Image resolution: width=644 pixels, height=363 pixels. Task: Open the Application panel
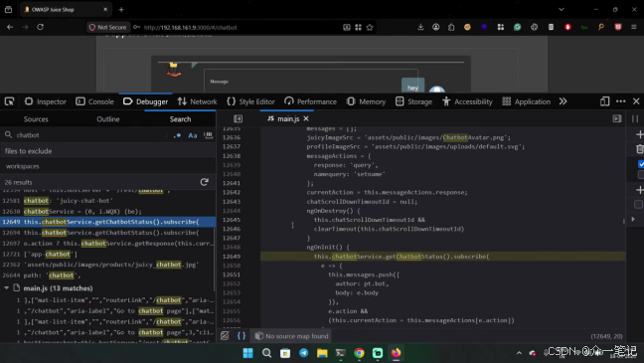526,101
